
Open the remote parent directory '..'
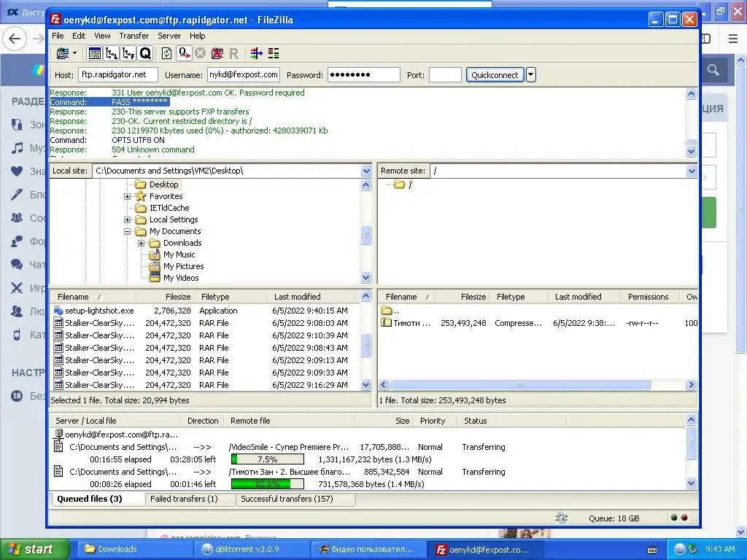pos(391,311)
